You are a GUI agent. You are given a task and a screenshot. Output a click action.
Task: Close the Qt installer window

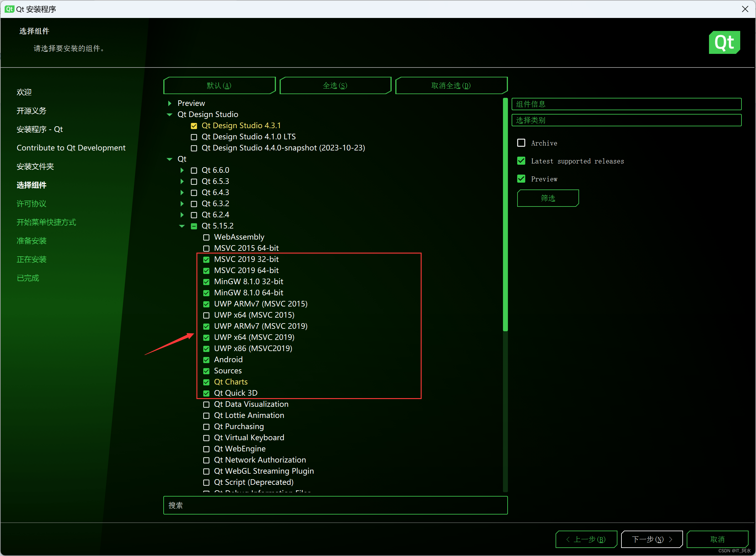pyautogui.click(x=745, y=9)
